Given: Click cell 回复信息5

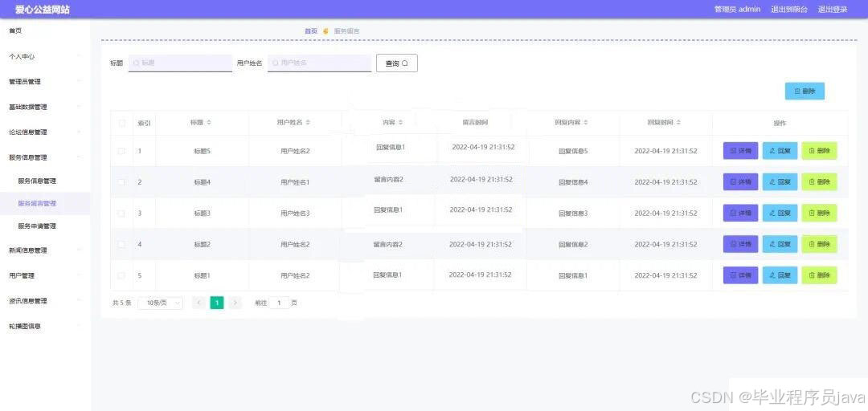Looking at the screenshot, I should tap(573, 151).
